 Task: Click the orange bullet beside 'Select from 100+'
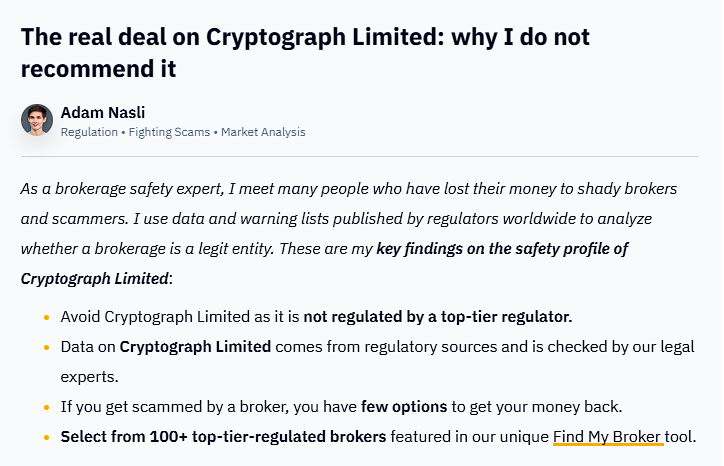pyautogui.click(x=46, y=437)
